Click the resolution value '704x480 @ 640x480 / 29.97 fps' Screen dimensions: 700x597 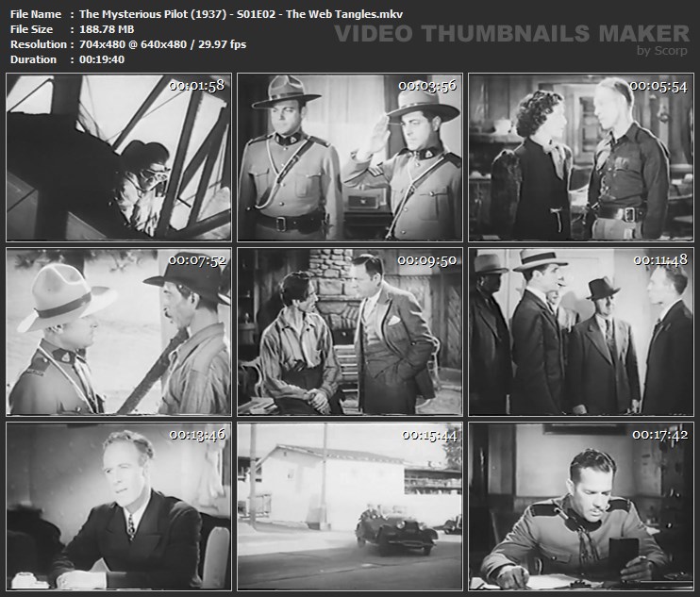click(162, 44)
